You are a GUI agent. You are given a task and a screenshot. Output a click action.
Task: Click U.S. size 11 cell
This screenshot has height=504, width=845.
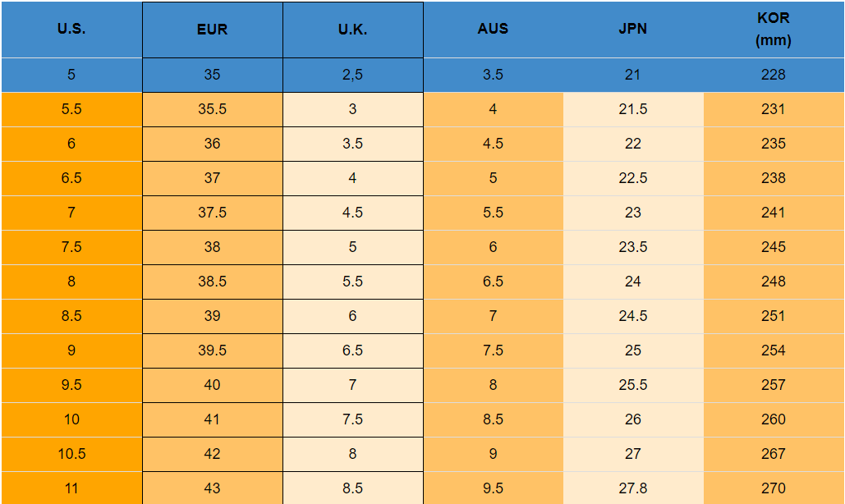pyautogui.click(x=71, y=488)
